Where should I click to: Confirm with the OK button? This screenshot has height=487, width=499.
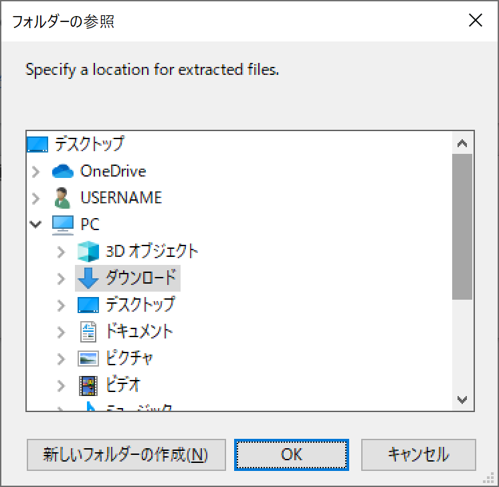pyautogui.click(x=292, y=455)
